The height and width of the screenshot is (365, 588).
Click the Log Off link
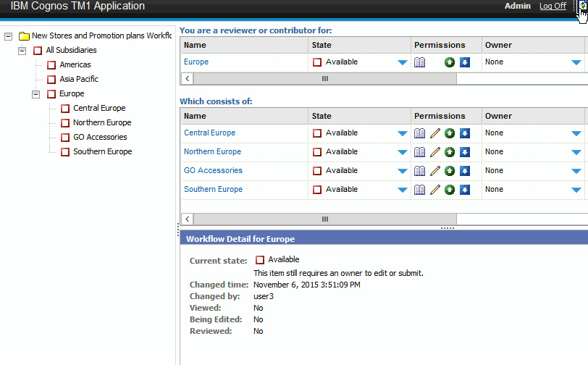click(553, 7)
